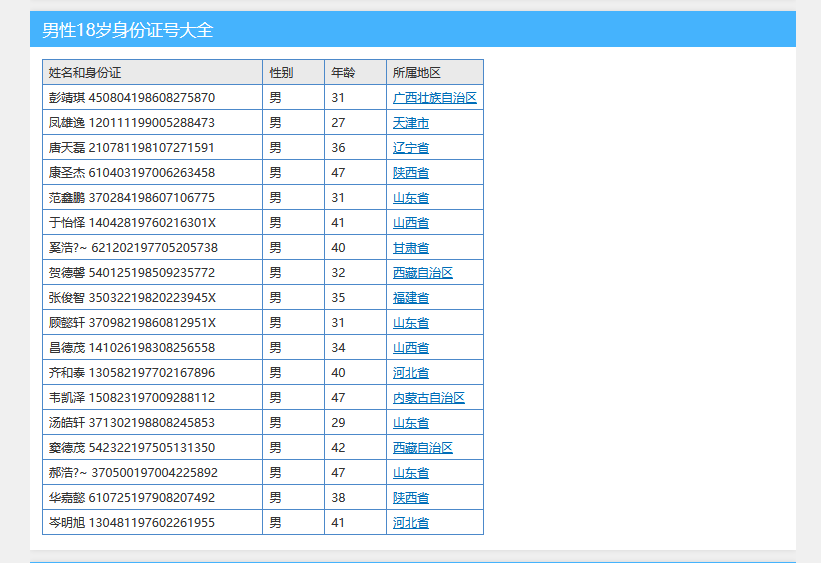This screenshot has width=821, height=563.
Task: Click age 38 in 华嘉懿 row
Action: pyautogui.click(x=355, y=498)
